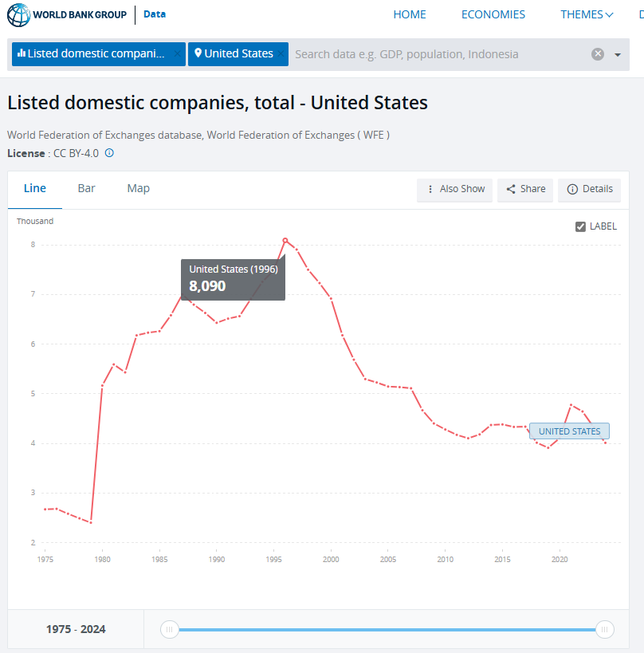Click the Details info icon
This screenshot has height=653, width=644.
point(573,190)
